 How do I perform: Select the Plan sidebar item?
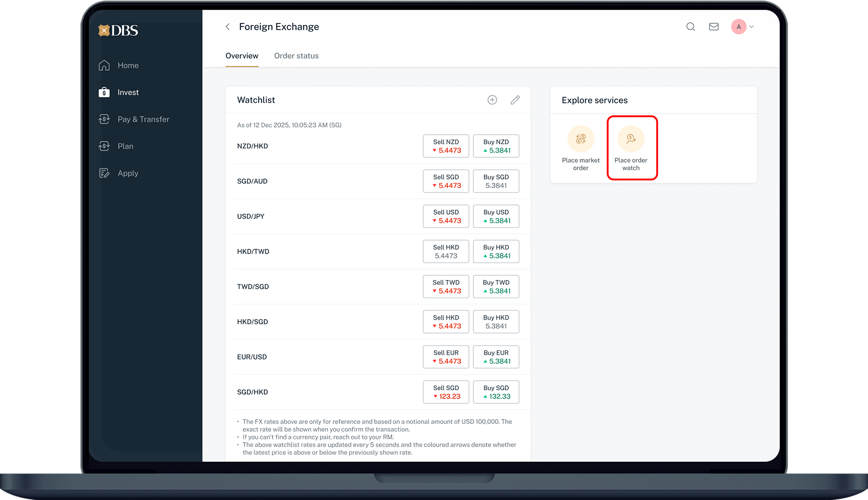tap(125, 146)
